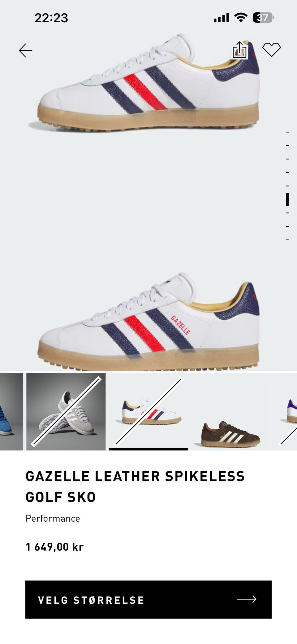Open size picker with Velg Størrelse

[x=148, y=600]
